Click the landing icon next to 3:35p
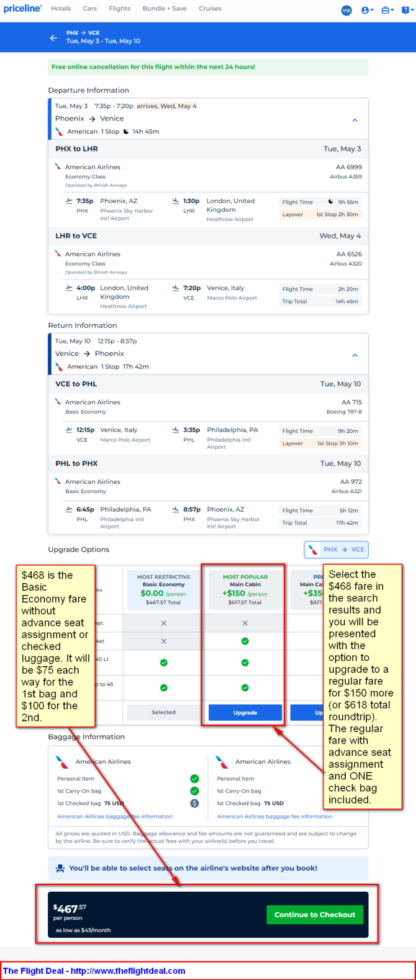Screen dimensions: 416x980 [x=176, y=430]
